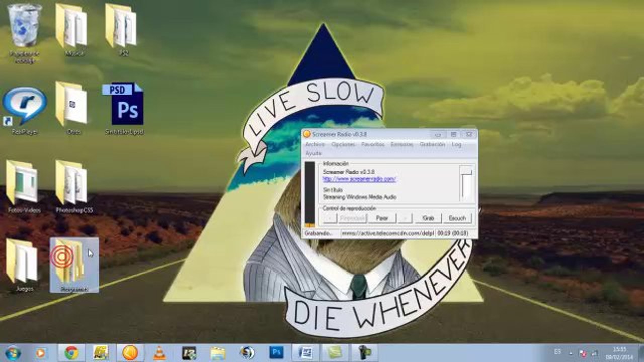Click the Parar button to stop playback
This screenshot has width=644, height=362.
(x=382, y=218)
